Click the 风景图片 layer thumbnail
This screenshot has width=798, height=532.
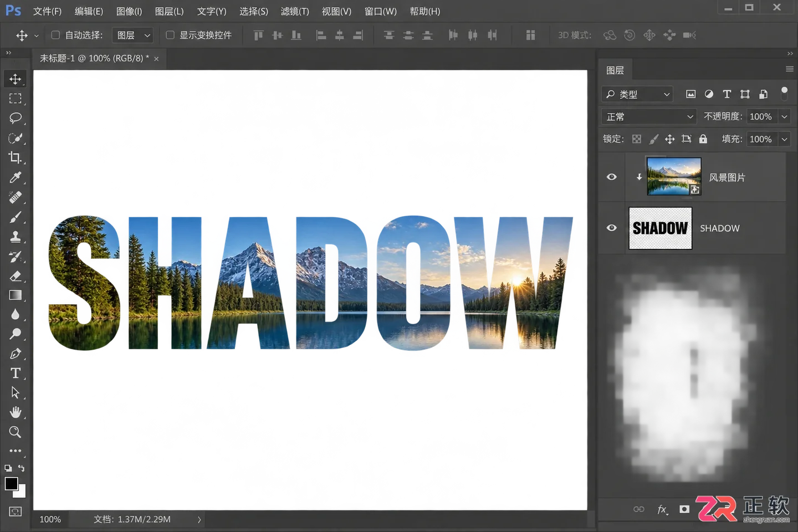[x=674, y=176]
